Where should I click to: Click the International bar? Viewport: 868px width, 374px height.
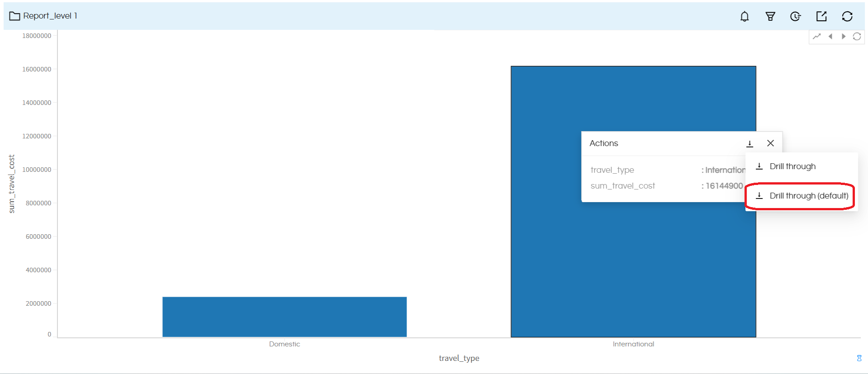click(x=633, y=202)
